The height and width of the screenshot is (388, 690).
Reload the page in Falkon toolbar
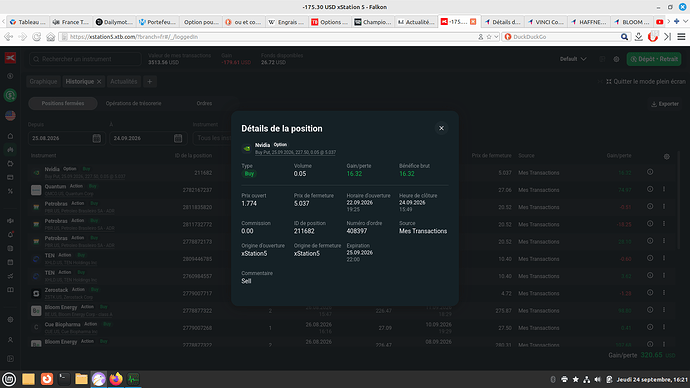37,37
